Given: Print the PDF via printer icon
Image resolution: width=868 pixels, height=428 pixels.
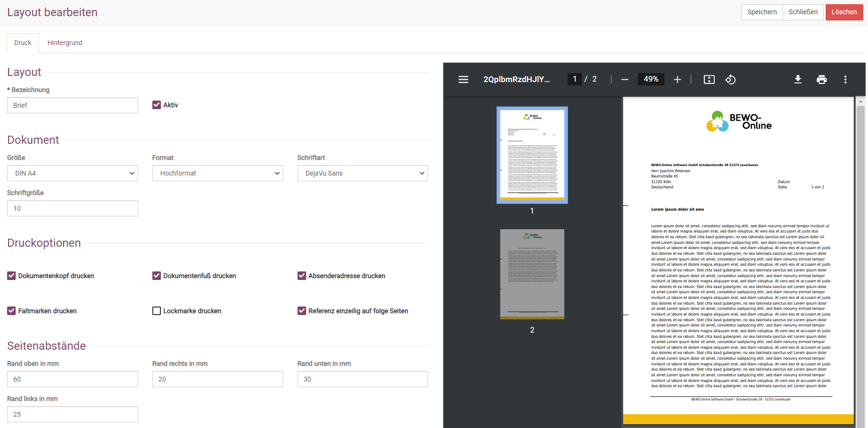Looking at the screenshot, I should [x=821, y=80].
